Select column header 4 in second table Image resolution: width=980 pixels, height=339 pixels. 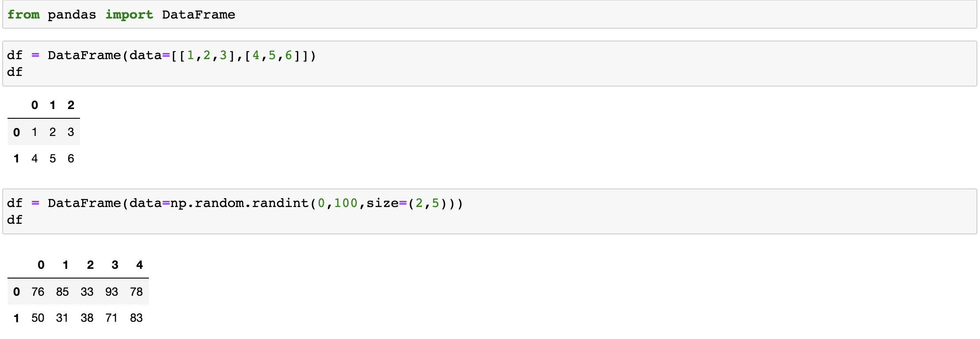[140, 265]
